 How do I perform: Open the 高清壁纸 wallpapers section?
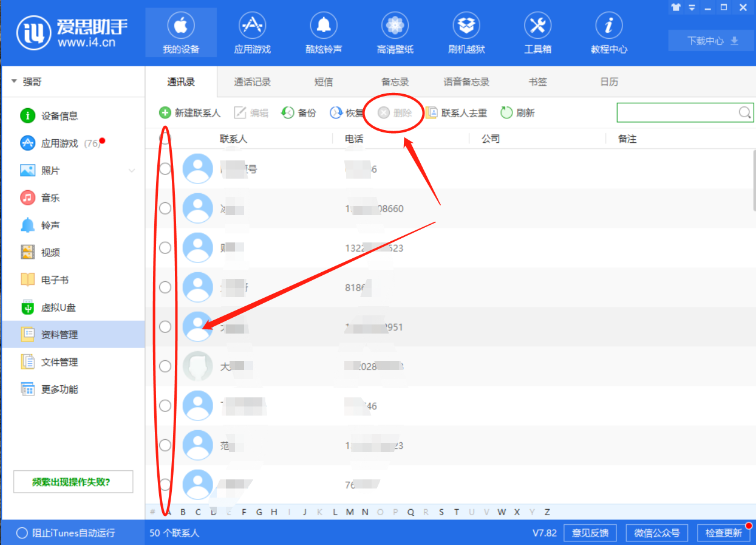click(395, 33)
